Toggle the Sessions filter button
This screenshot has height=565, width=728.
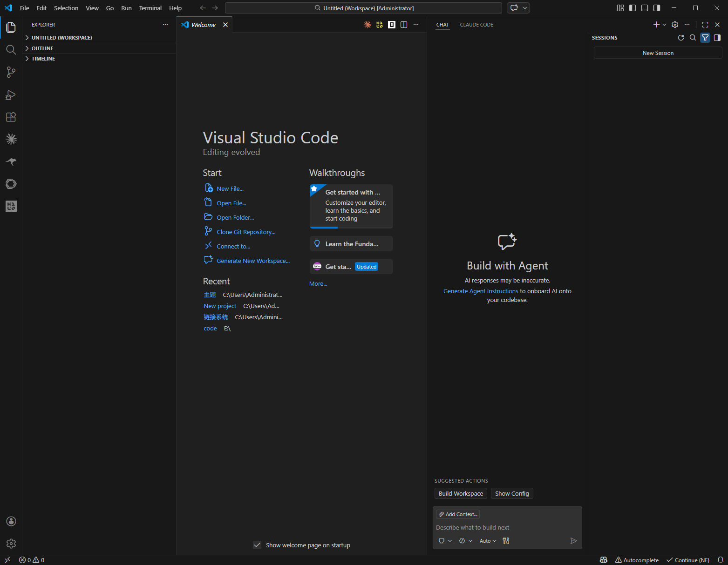click(x=705, y=38)
